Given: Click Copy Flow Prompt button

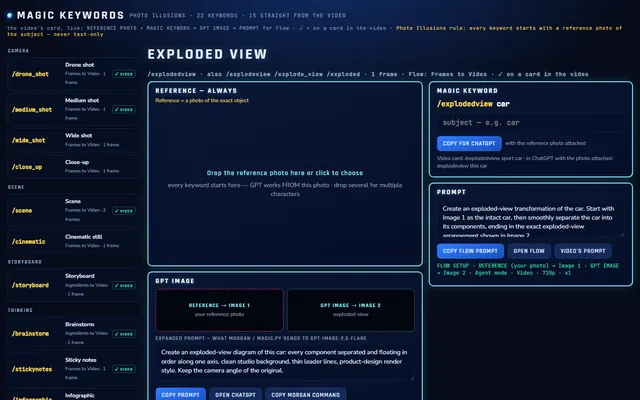Looking at the screenshot, I should (470, 251).
